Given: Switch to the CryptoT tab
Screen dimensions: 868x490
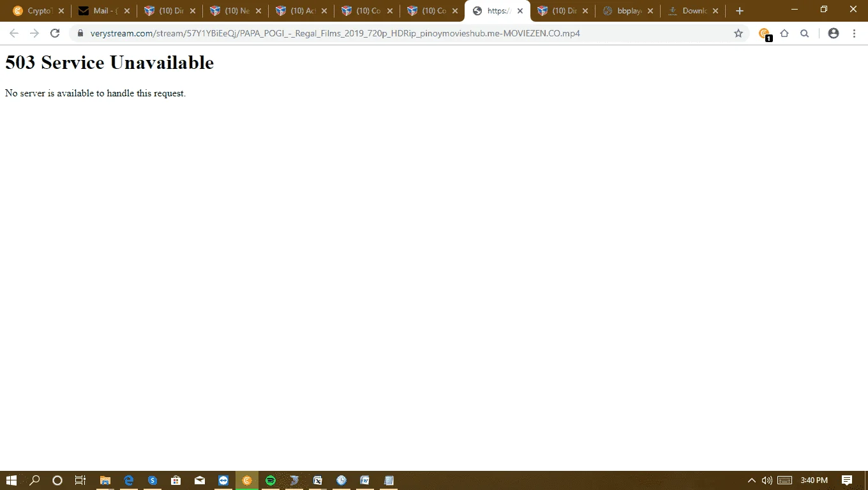Looking at the screenshot, I should pyautogui.click(x=39, y=11).
